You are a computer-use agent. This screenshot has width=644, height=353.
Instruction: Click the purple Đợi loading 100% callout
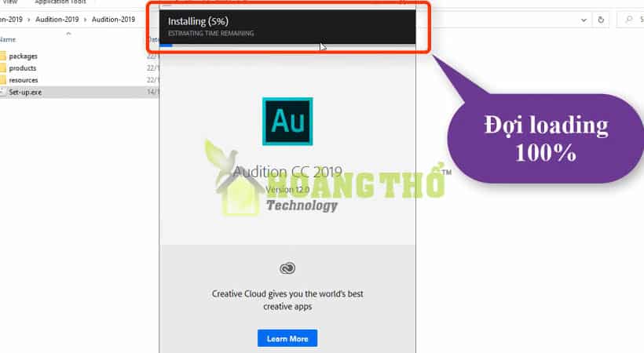coord(546,139)
